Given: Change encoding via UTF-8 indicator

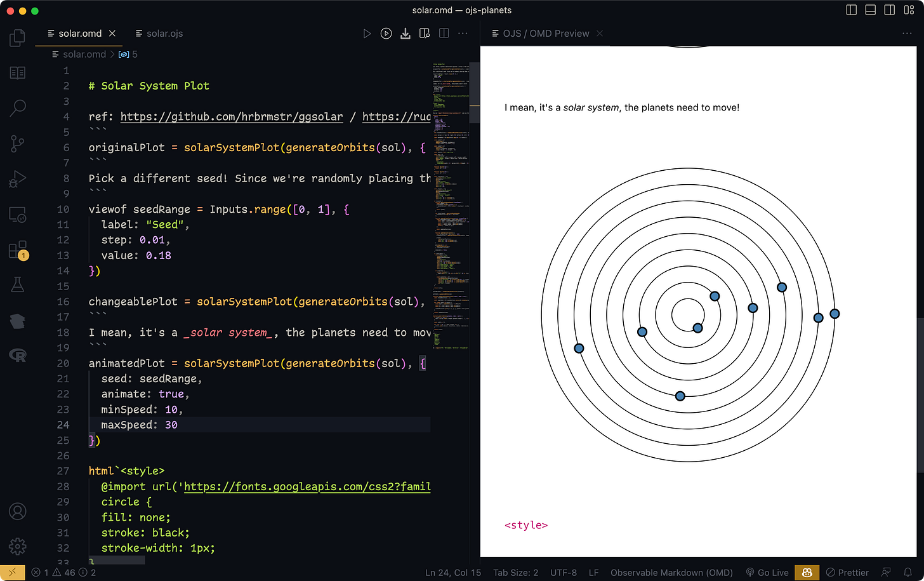Looking at the screenshot, I should click(564, 573).
